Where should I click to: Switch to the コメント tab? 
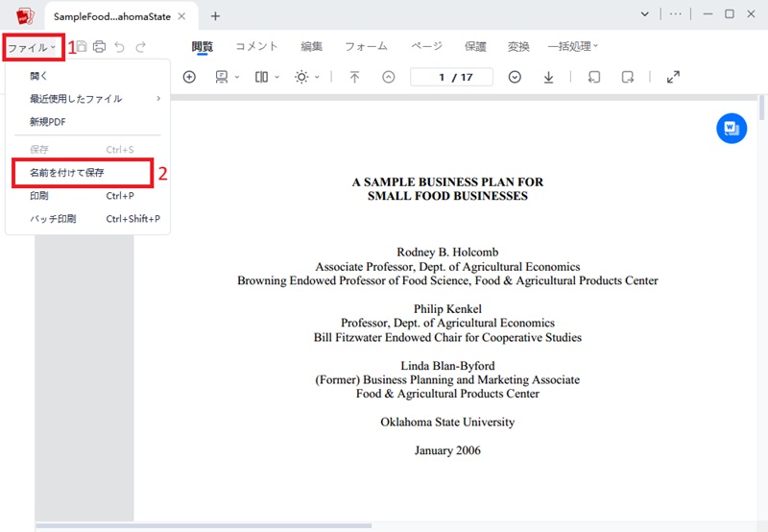tap(256, 46)
